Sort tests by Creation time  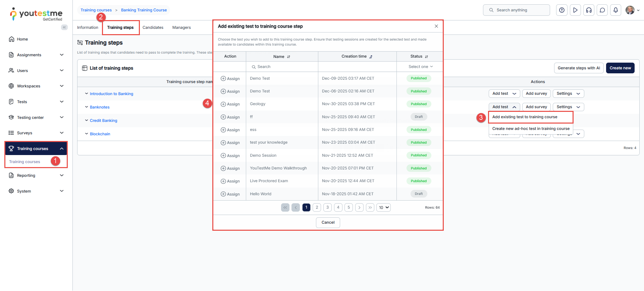[x=371, y=57]
